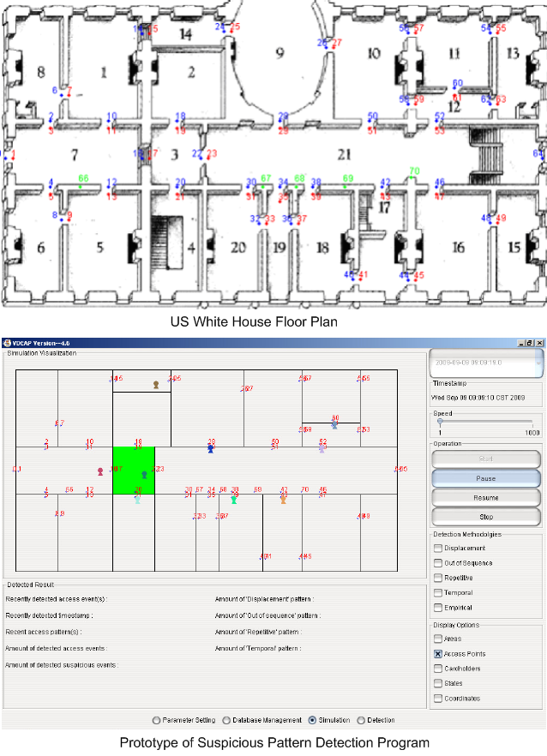Click the VDEAP application icon in the title bar

[7, 343]
